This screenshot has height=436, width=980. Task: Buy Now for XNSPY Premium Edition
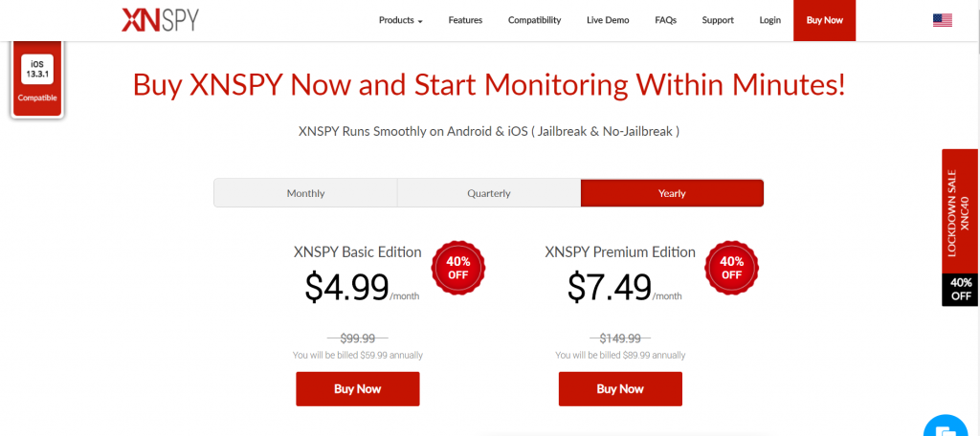coord(620,388)
